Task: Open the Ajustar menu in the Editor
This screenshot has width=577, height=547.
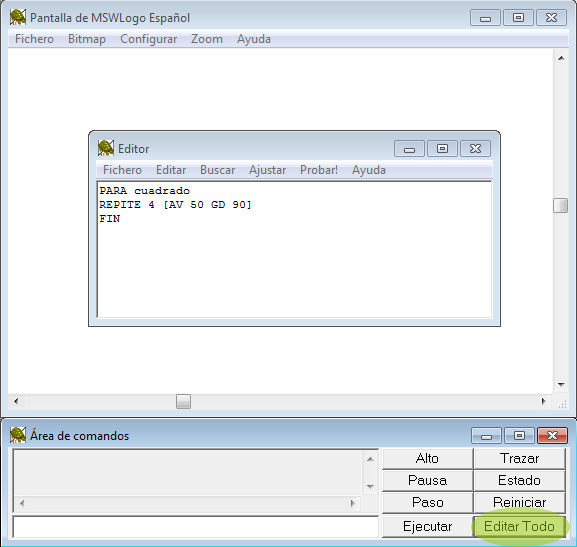Action: [x=268, y=170]
